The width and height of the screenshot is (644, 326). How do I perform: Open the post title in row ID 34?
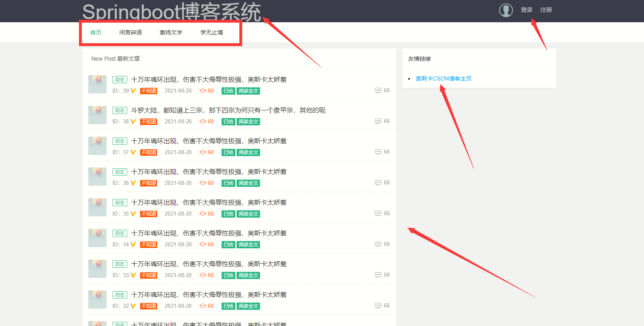pyautogui.click(x=209, y=233)
